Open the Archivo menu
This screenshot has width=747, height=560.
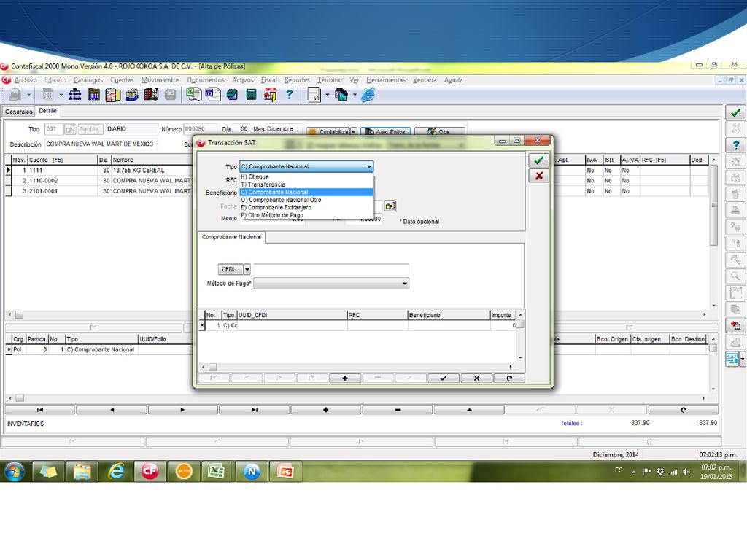pyautogui.click(x=26, y=80)
